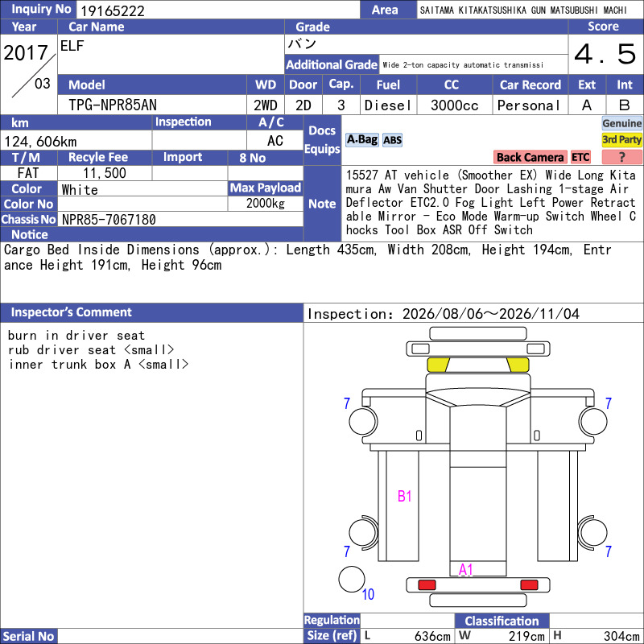Click the A-Bag equipment badge
This screenshot has width=644, height=644.
(x=361, y=140)
